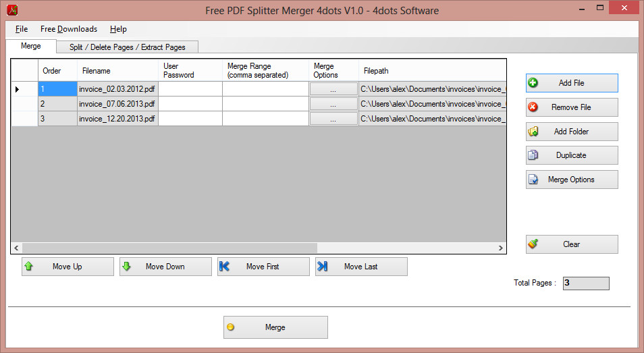The width and height of the screenshot is (644, 353).
Task: Click the Move Last button label
Action: point(361,267)
